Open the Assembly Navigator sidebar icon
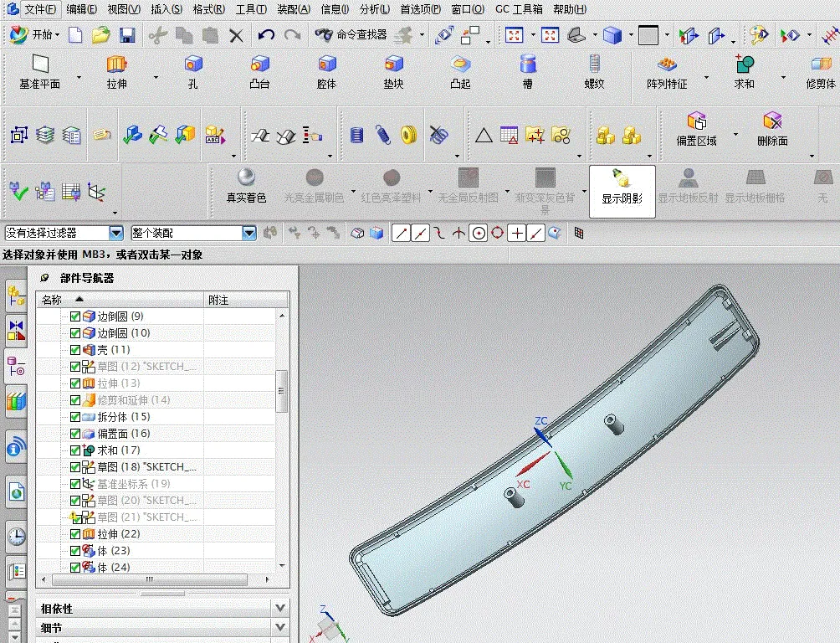840x643 pixels. coord(17,296)
